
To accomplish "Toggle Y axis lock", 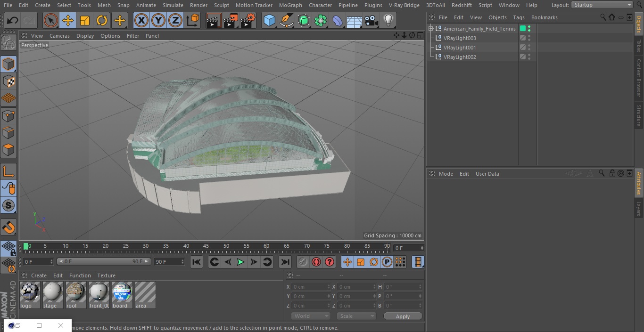I will pyautogui.click(x=158, y=21).
